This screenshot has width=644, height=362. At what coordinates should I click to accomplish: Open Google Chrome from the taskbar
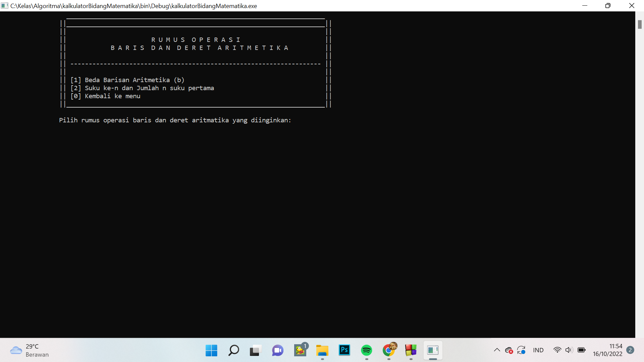coord(389,350)
